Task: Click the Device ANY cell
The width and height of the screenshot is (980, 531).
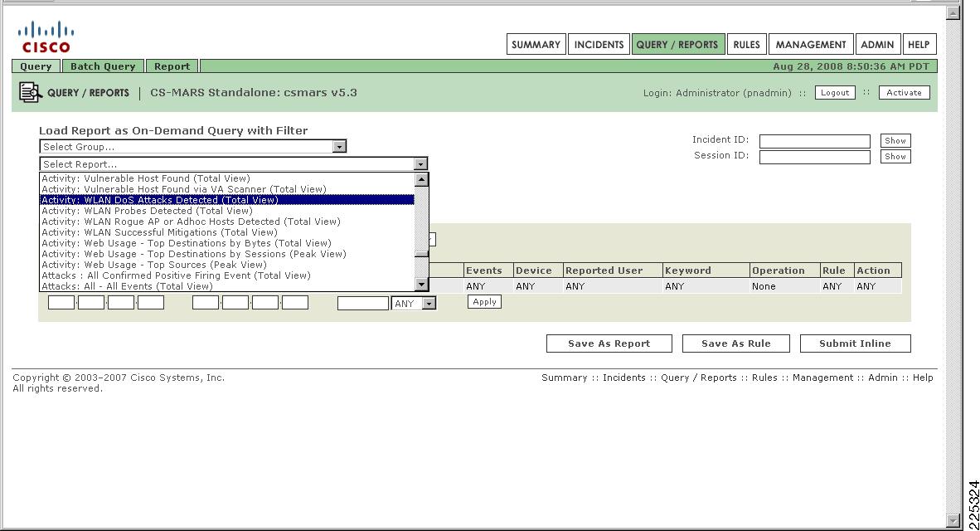Action: click(537, 286)
